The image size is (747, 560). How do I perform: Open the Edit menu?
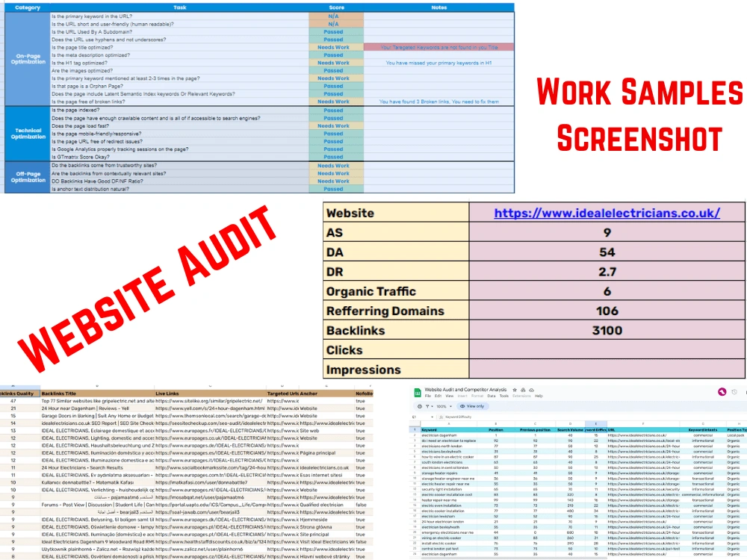(x=438, y=396)
